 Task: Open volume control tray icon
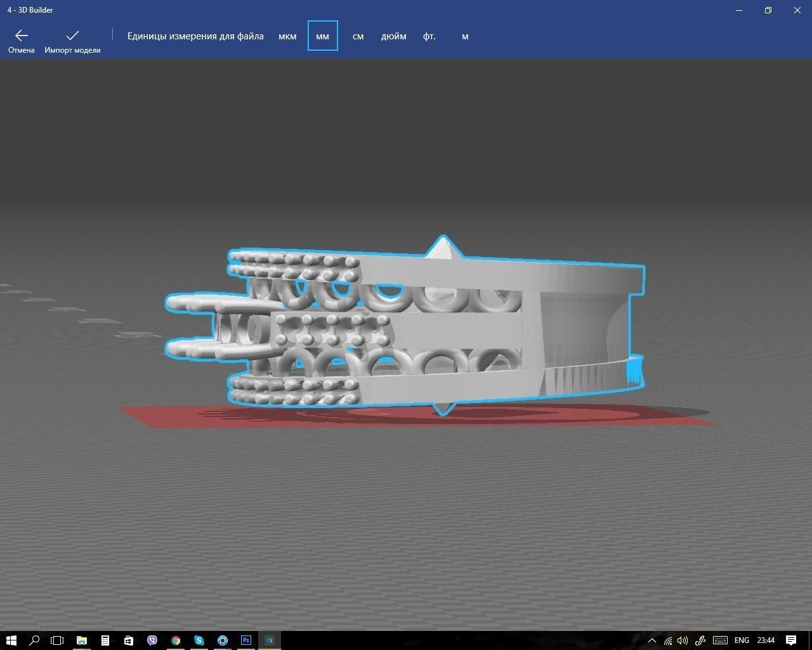click(683, 640)
